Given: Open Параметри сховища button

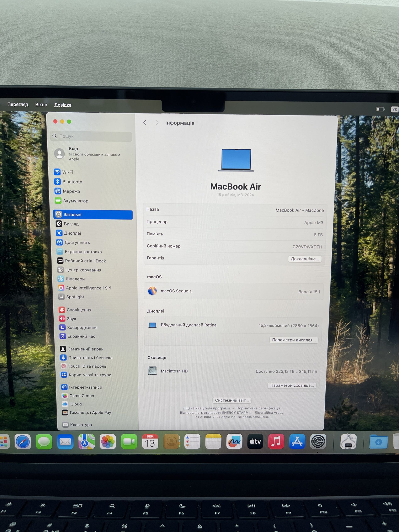Looking at the screenshot, I should pos(292,385).
